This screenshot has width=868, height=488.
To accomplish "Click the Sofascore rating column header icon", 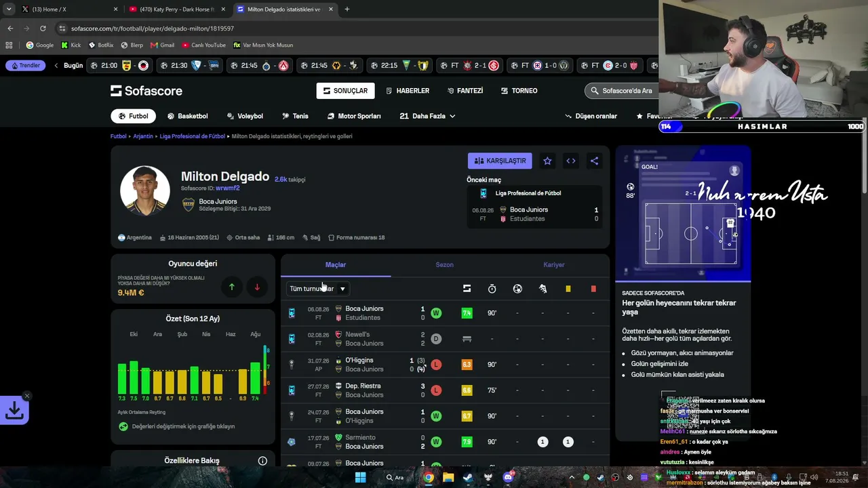I will (467, 289).
